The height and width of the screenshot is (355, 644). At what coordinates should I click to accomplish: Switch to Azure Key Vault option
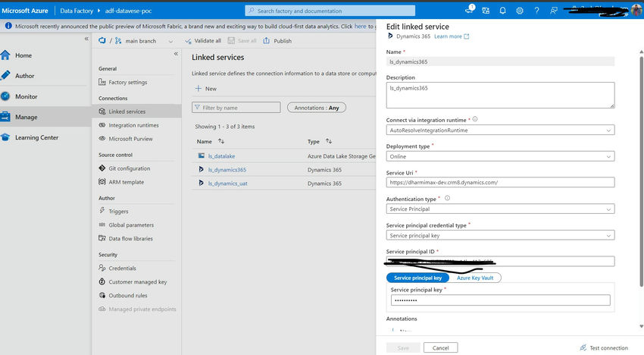[474, 278]
